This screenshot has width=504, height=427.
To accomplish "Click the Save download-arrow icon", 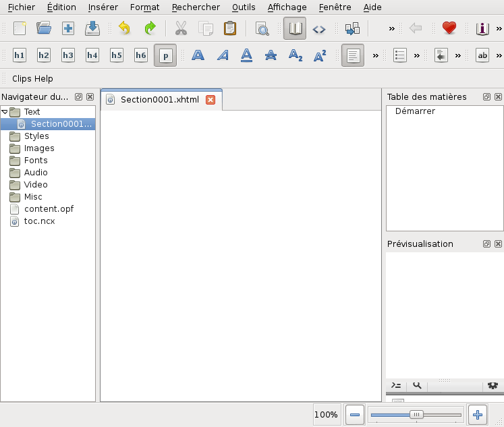I will (x=92, y=28).
